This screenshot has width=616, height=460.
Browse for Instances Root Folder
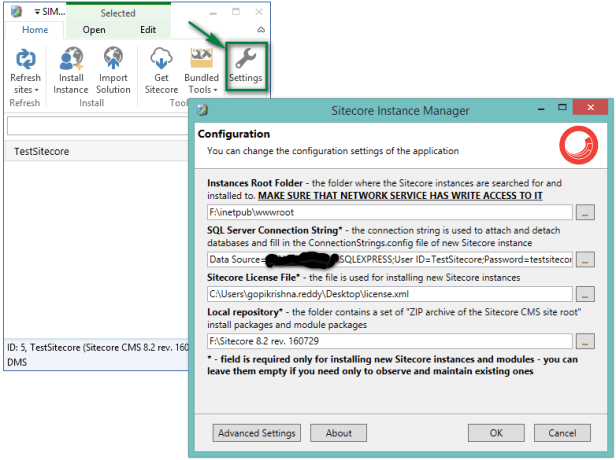tap(585, 213)
